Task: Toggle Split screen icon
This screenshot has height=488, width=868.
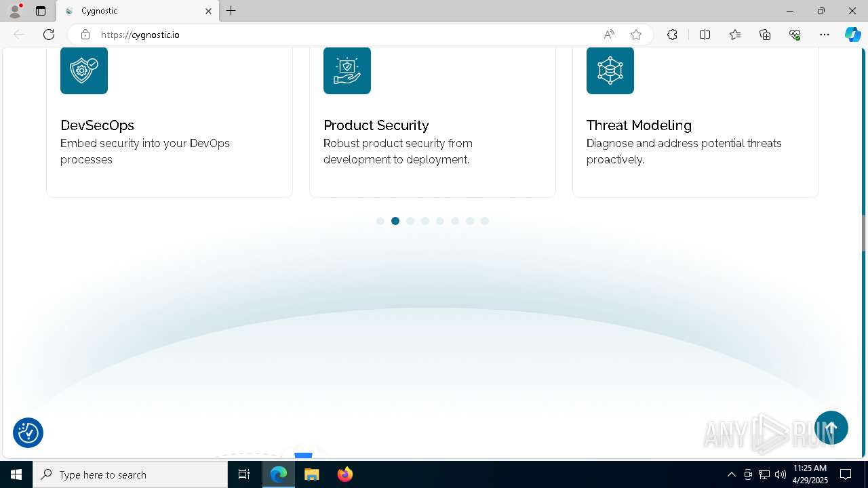Action: coord(705,35)
